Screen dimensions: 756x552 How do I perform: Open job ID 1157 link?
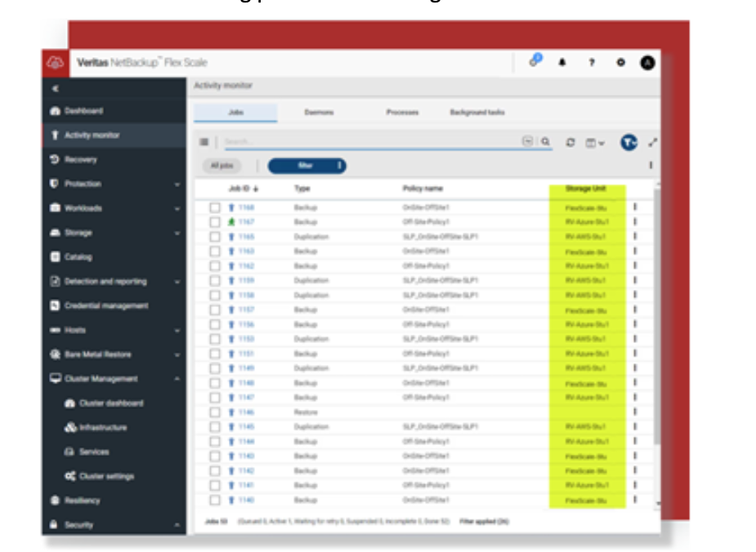click(x=246, y=309)
